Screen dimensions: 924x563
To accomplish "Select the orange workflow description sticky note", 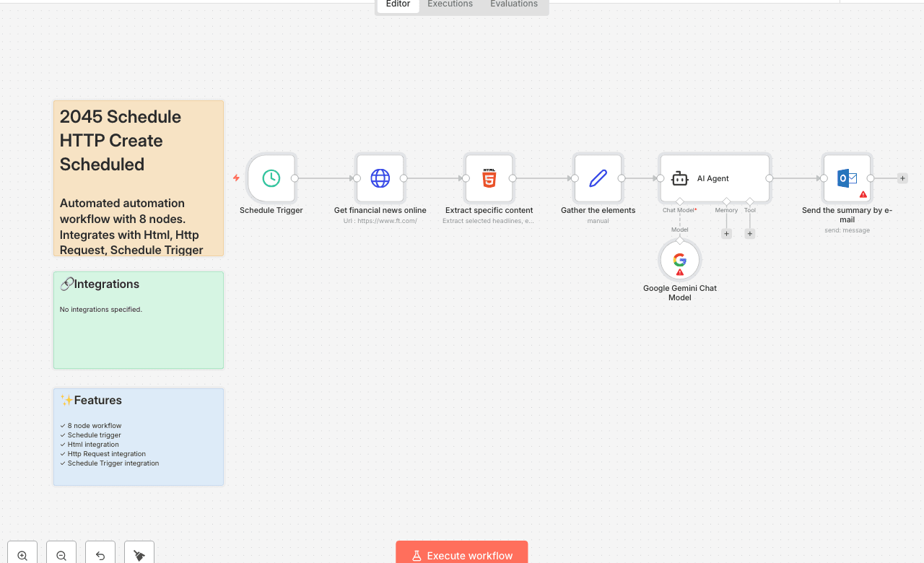I will pyautogui.click(x=138, y=178).
